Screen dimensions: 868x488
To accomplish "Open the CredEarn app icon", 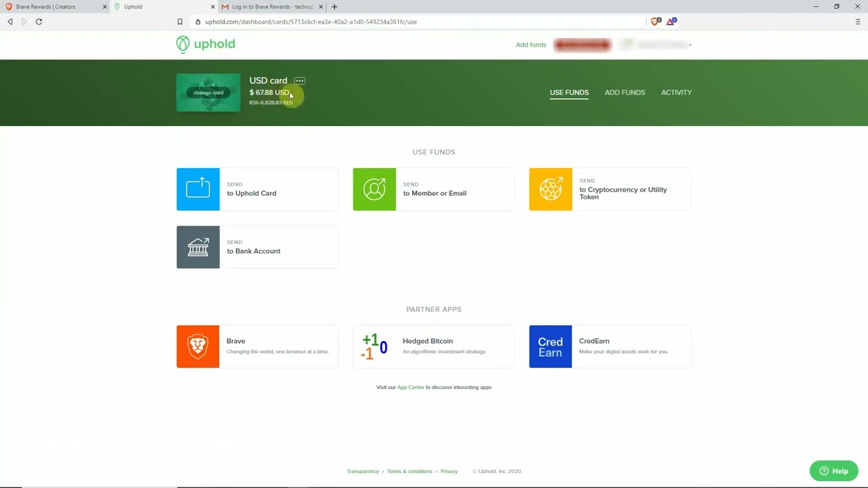I will 551,346.
